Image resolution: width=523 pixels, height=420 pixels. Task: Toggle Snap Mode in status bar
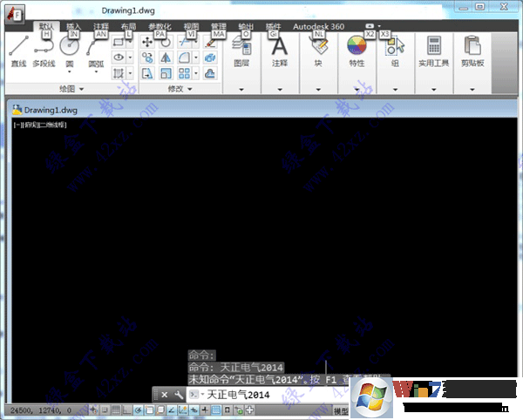click(105, 410)
